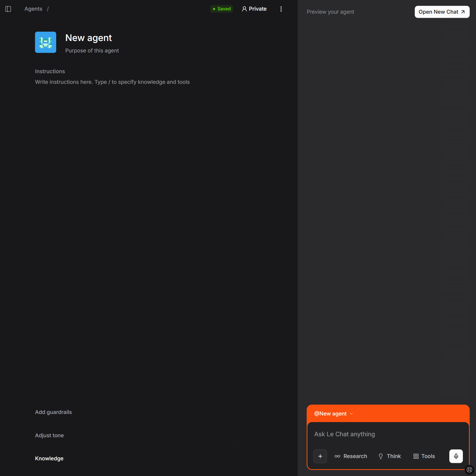Edit the New agent name field
Screen dimensions: 476x476
(89, 38)
